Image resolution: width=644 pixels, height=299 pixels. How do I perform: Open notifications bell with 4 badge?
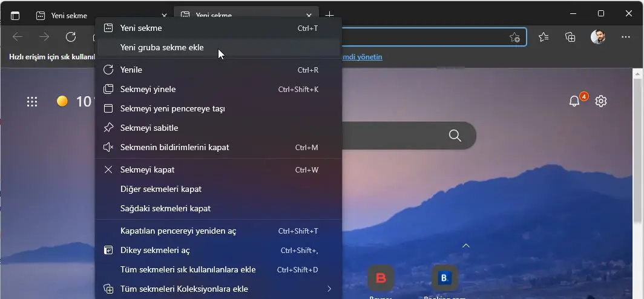pos(575,101)
